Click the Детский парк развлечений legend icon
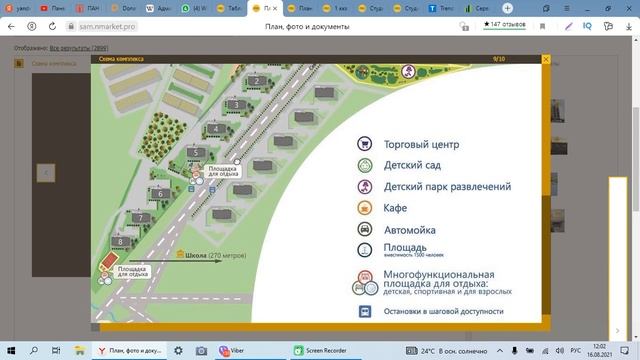640x360 pixels. click(x=364, y=187)
